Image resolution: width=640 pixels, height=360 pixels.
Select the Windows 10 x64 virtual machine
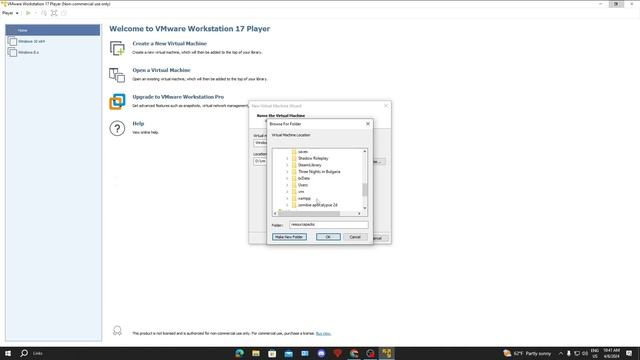point(53,41)
